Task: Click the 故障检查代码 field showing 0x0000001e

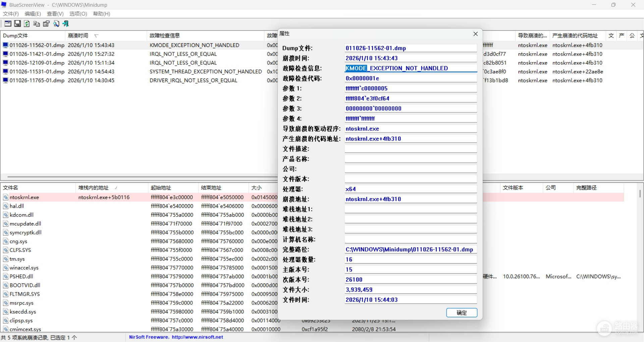Action: (x=411, y=78)
